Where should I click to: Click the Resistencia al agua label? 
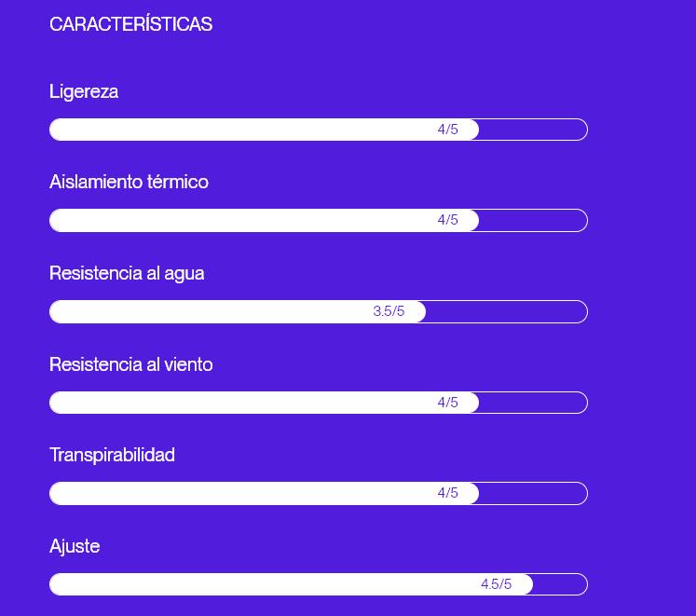127,273
